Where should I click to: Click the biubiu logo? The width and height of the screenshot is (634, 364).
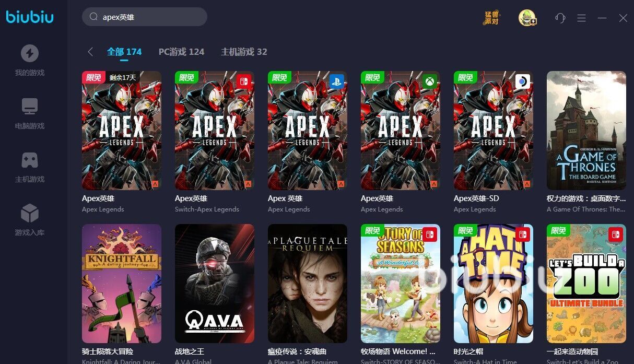tap(30, 17)
